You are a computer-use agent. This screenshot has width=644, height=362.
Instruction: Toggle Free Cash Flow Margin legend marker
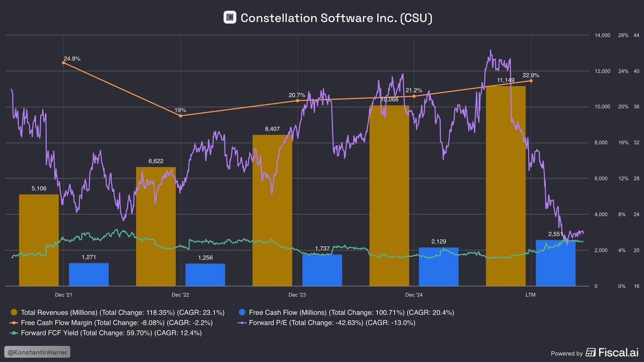click(14, 323)
